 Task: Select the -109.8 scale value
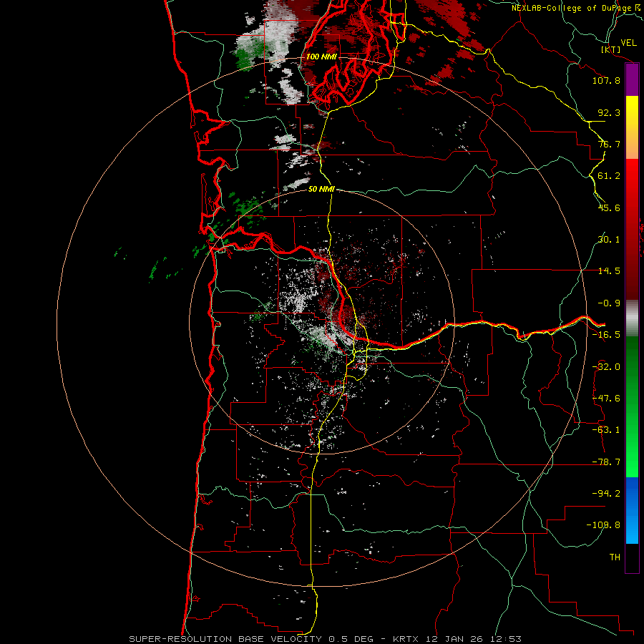coord(603,525)
